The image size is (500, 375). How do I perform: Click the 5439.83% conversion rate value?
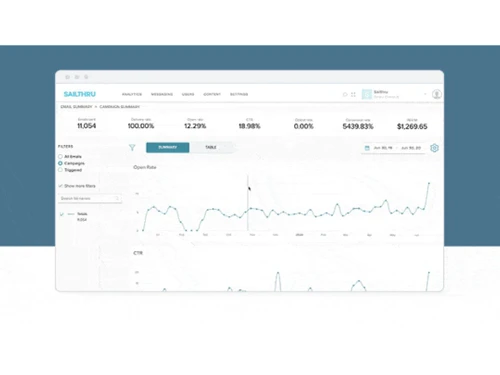(358, 126)
